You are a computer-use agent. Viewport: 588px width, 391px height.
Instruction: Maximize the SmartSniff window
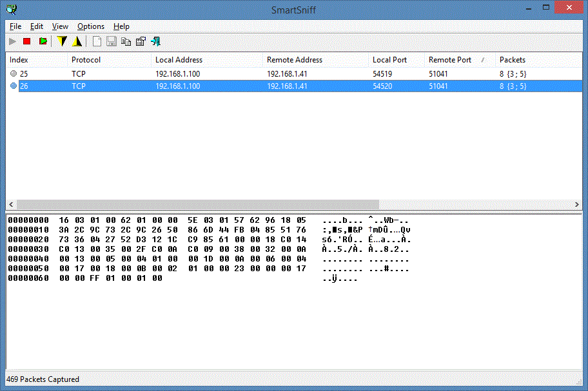pos(546,8)
